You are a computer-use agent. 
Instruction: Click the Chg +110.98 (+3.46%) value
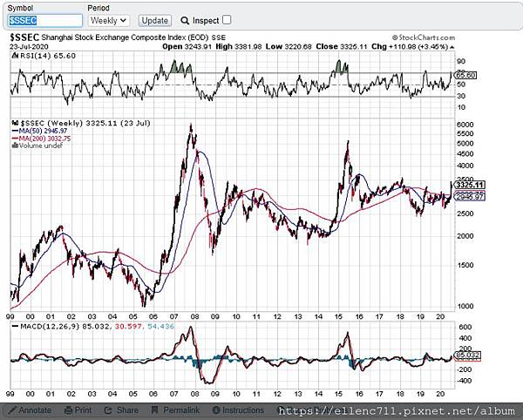point(410,46)
